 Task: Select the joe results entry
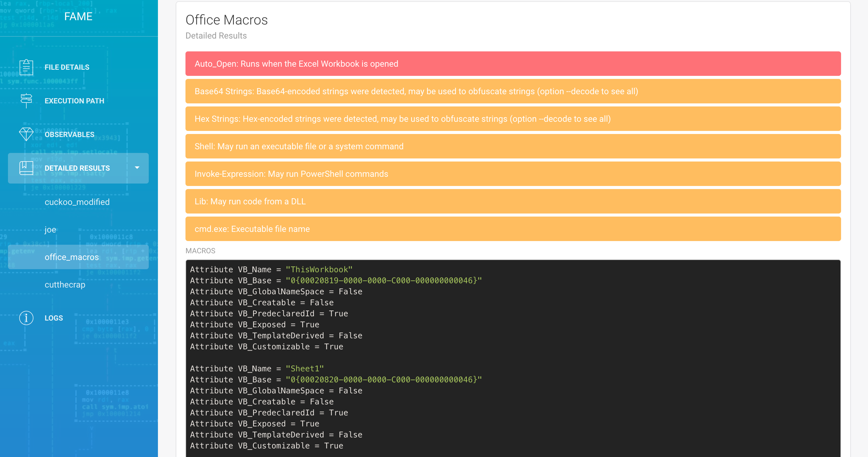pos(50,230)
